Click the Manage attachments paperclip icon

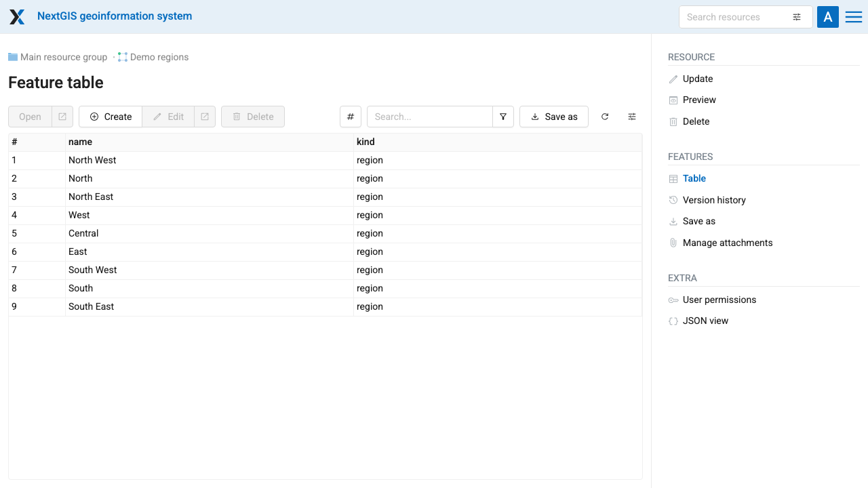[673, 243]
